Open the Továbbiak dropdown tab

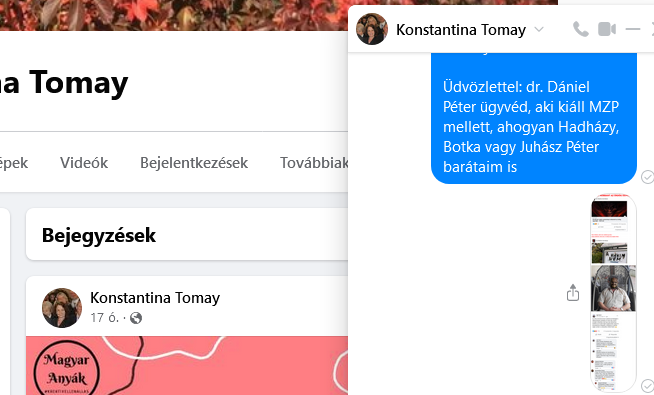pyautogui.click(x=314, y=163)
